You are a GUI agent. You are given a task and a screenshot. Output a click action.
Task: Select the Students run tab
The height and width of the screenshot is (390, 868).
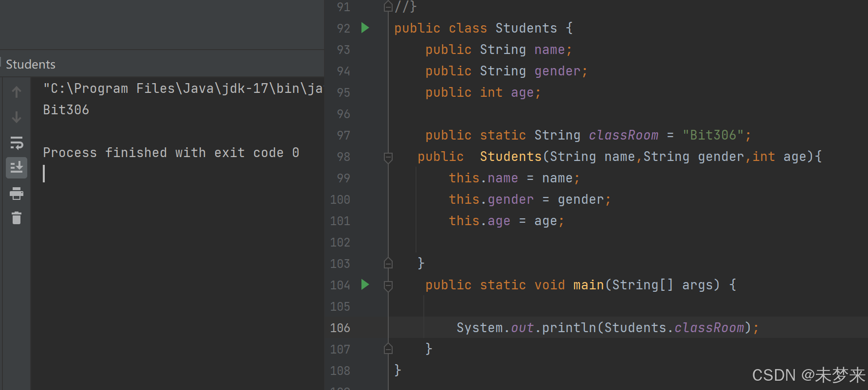31,64
